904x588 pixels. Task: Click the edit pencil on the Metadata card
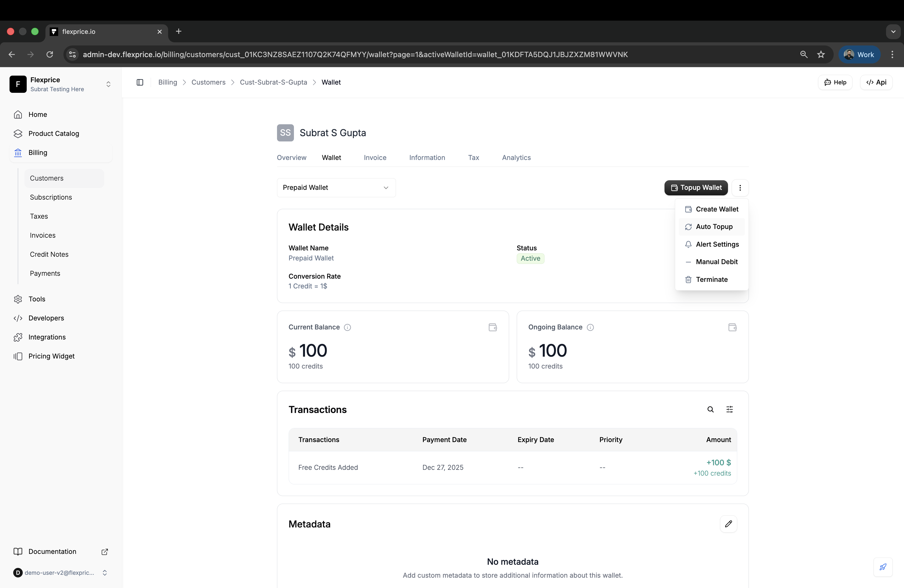point(728,524)
